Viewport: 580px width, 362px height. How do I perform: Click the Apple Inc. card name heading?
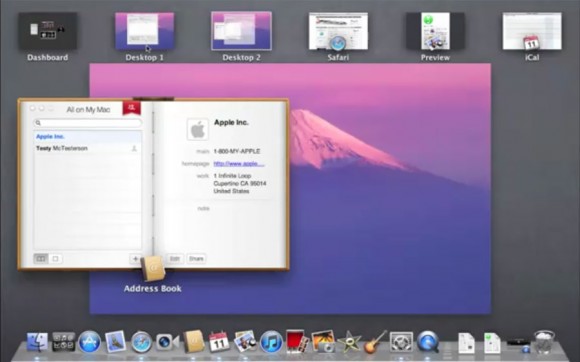click(x=231, y=122)
